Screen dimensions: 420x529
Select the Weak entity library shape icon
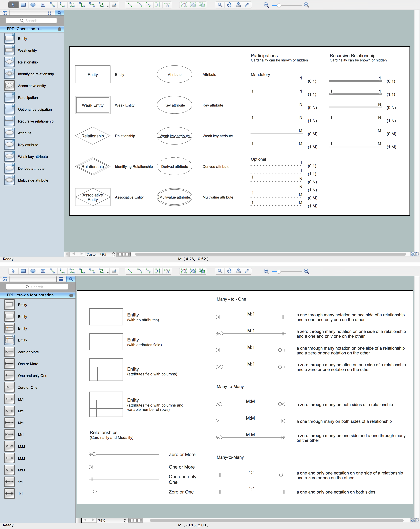pos(9,50)
